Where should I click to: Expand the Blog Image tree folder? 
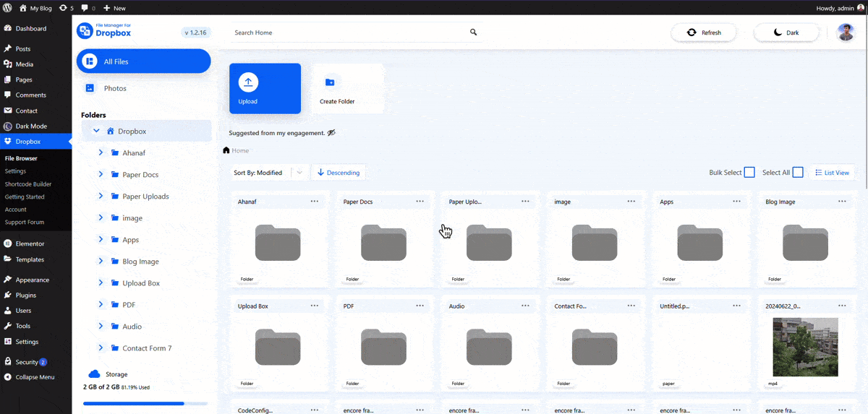point(101,261)
